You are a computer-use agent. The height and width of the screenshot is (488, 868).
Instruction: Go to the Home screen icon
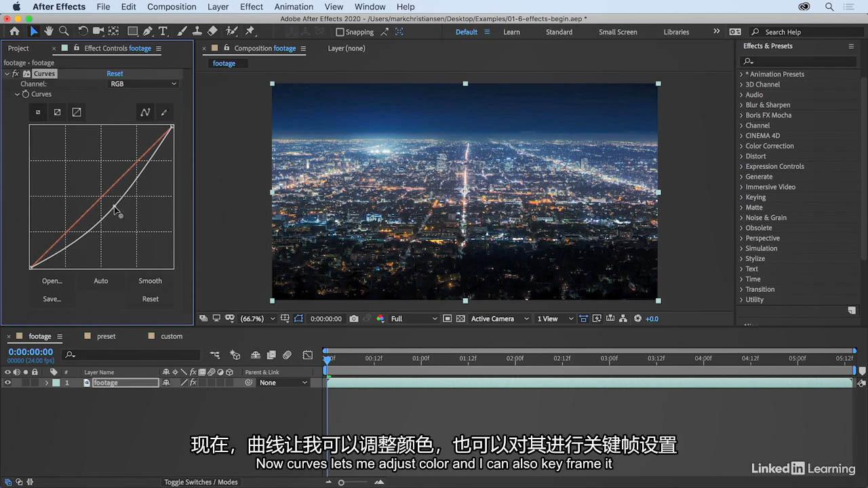point(14,31)
